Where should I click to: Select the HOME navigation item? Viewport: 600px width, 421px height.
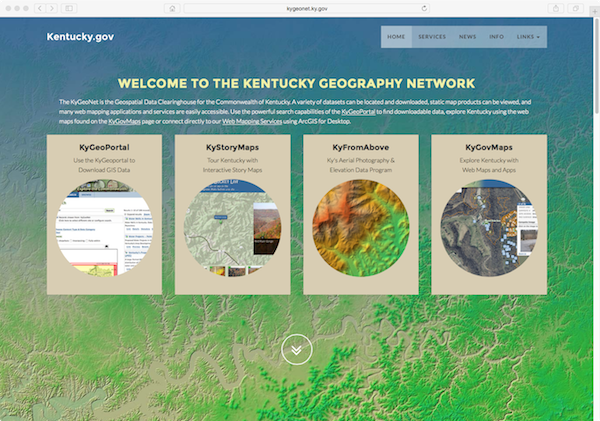396,37
